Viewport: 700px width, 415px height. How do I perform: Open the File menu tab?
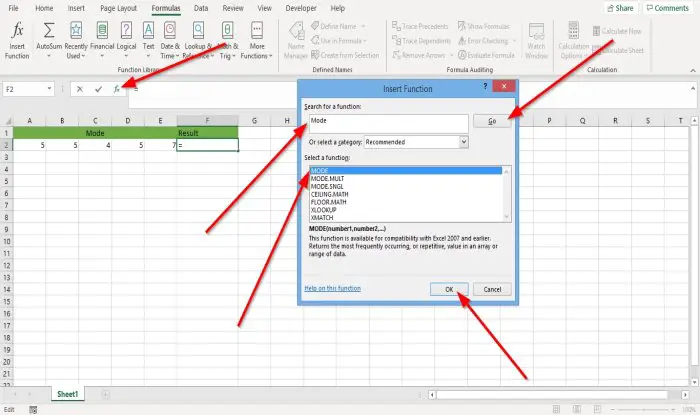pyautogui.click(x=13, y=8)
